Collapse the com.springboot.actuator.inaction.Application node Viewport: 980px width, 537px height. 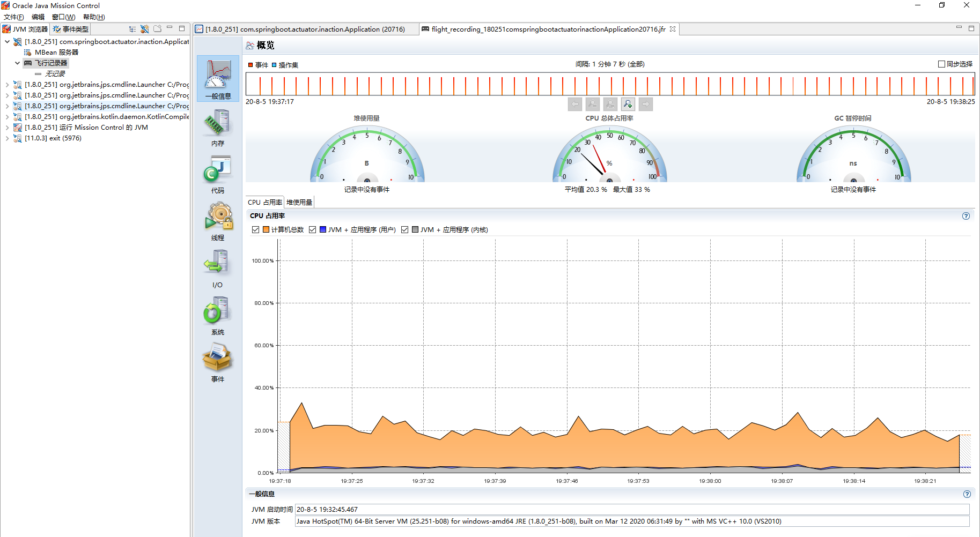pyautogui.click(x=7, y=41)
